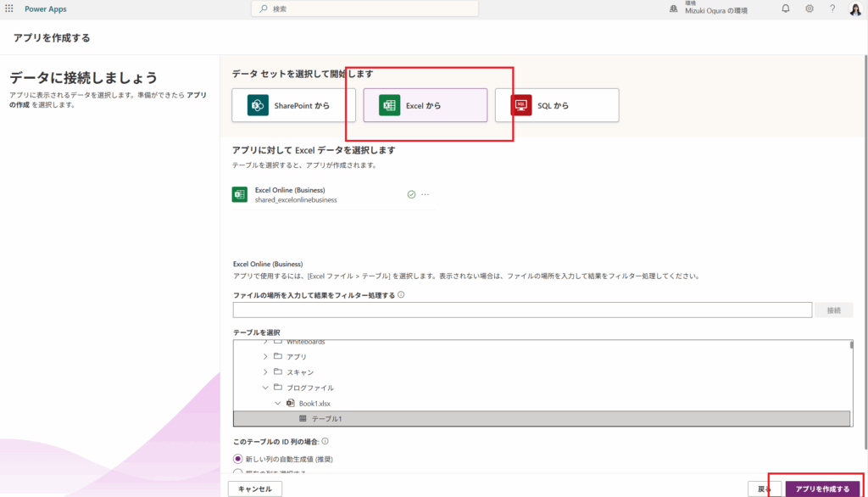Select auto-generate new column ID radio option
The height and width of the screenshot is (497, 868).
point(238,459)
